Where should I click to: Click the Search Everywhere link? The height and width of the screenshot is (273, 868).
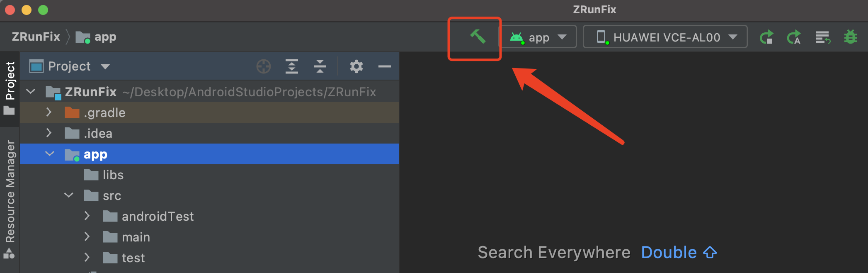pos(554,252)
